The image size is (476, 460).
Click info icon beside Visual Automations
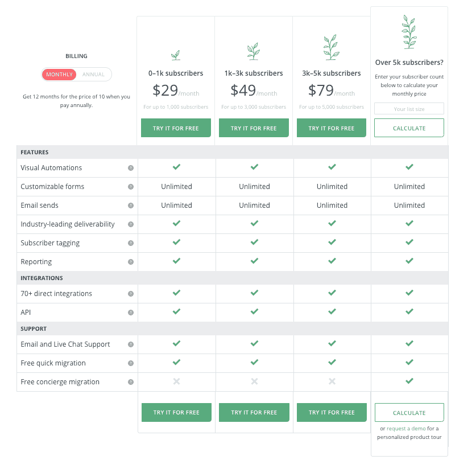(x=131, y=168)
